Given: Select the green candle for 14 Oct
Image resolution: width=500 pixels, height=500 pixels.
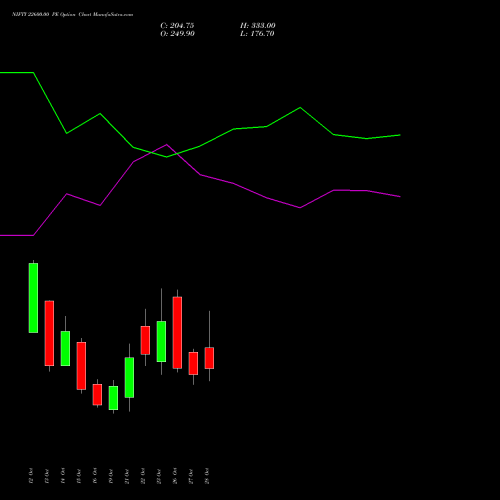Looking at the screenshot, I should 65,348.
